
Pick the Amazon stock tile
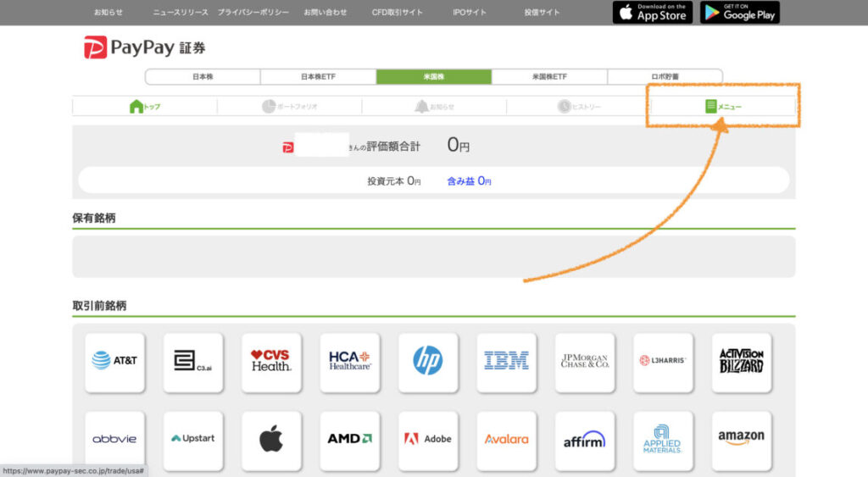[741, 440]
